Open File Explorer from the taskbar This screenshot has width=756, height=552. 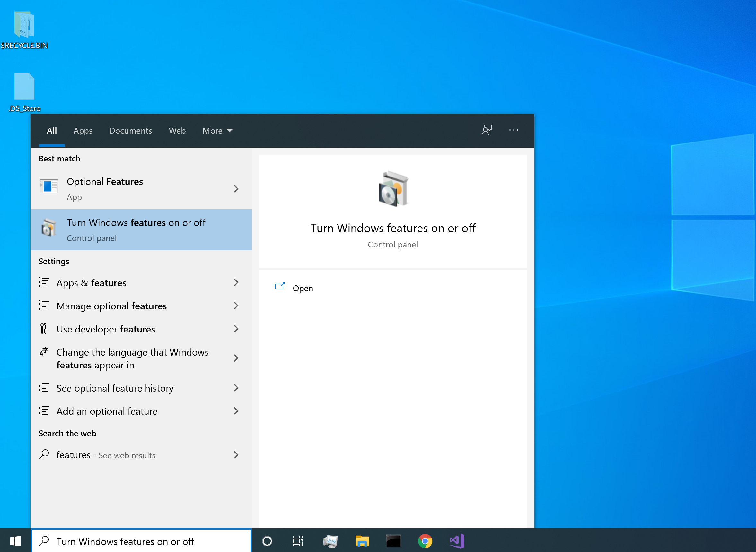362,541
